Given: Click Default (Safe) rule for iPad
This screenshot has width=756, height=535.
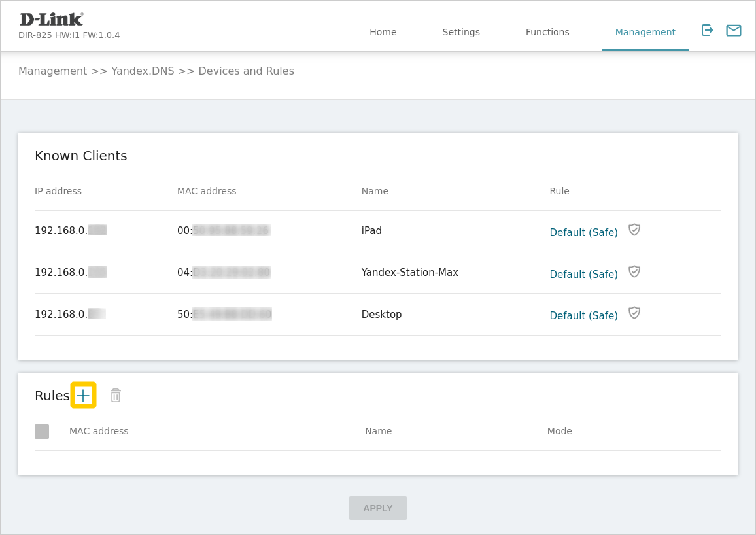Looking at the screenshot, I should [583, 232].
